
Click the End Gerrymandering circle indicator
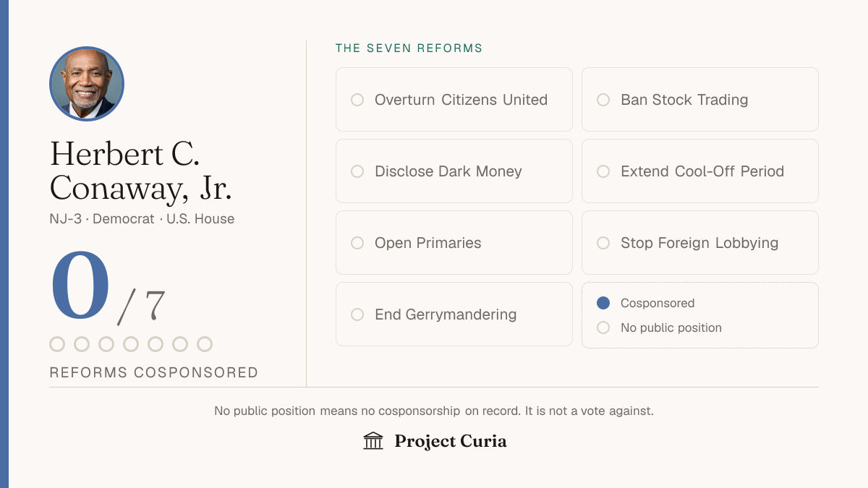click(357, 314)
